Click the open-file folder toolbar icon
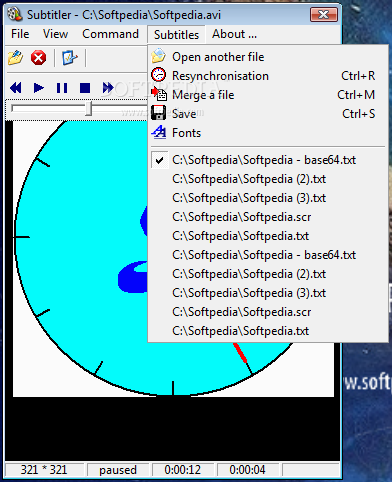Screen dimensions: 392x482 pos(16,58)
